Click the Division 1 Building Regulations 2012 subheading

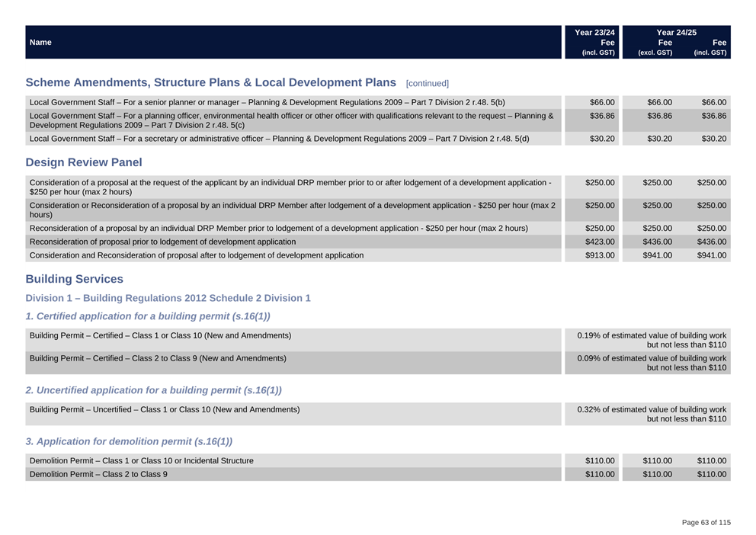(168, 298)
